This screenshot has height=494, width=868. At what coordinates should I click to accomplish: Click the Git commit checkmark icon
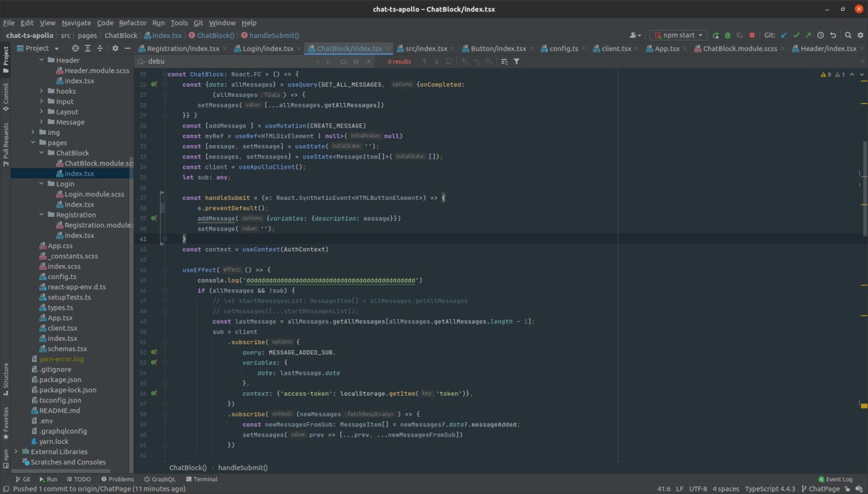click(797, 35)
